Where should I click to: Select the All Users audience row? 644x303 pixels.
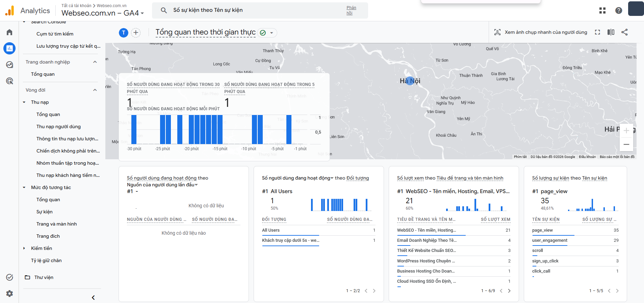pos(319,230)
